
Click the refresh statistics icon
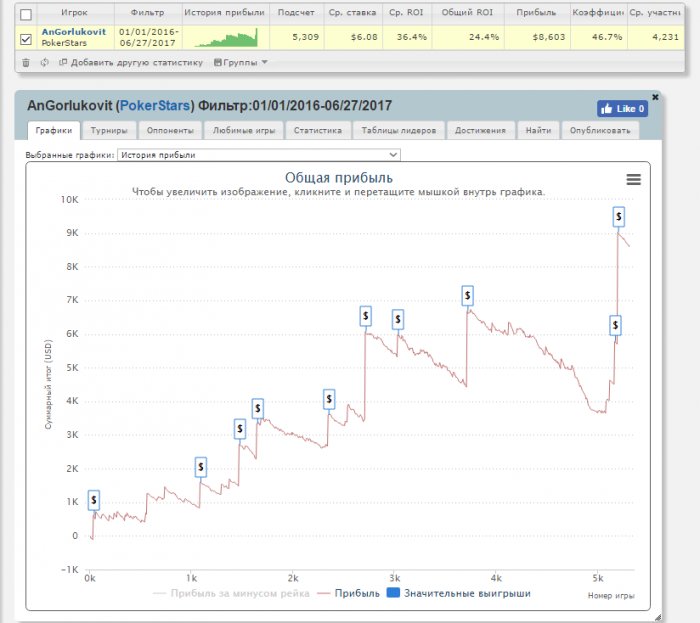click(x=44, y=62)
